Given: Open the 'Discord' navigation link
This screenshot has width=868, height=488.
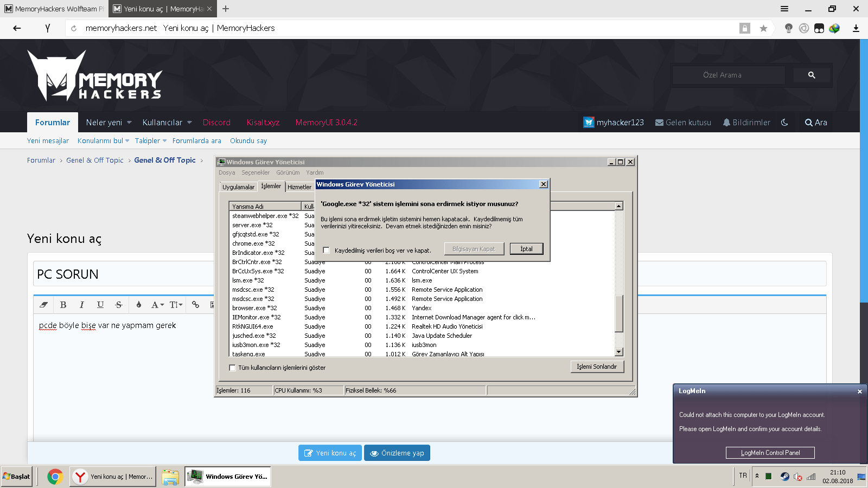Looking at the screenshot, I should (216, 123).
